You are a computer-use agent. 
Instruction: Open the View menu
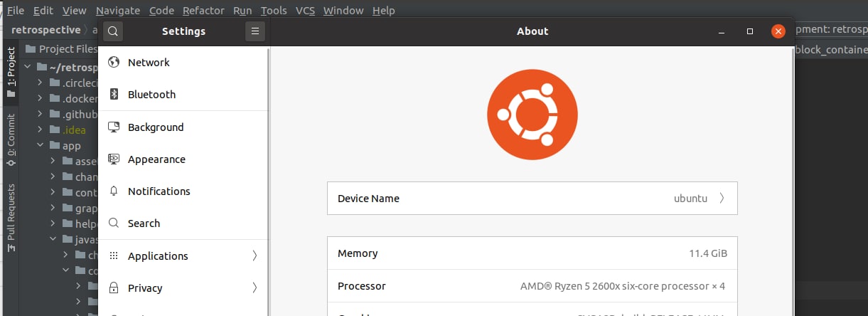[x=75, y=11]
